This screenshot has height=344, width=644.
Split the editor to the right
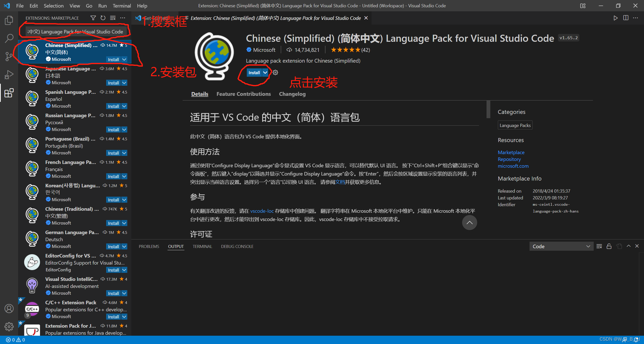point(626,18)
